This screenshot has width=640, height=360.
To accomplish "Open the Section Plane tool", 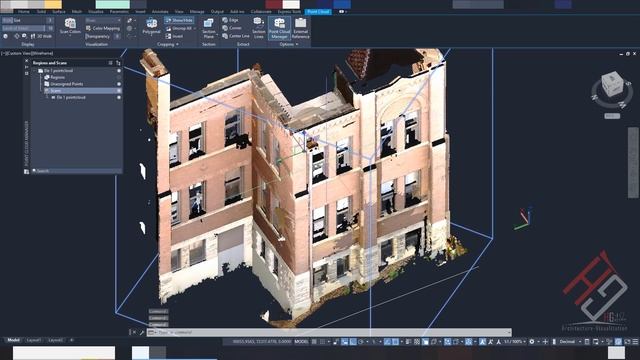I will [x=209, y=28].
